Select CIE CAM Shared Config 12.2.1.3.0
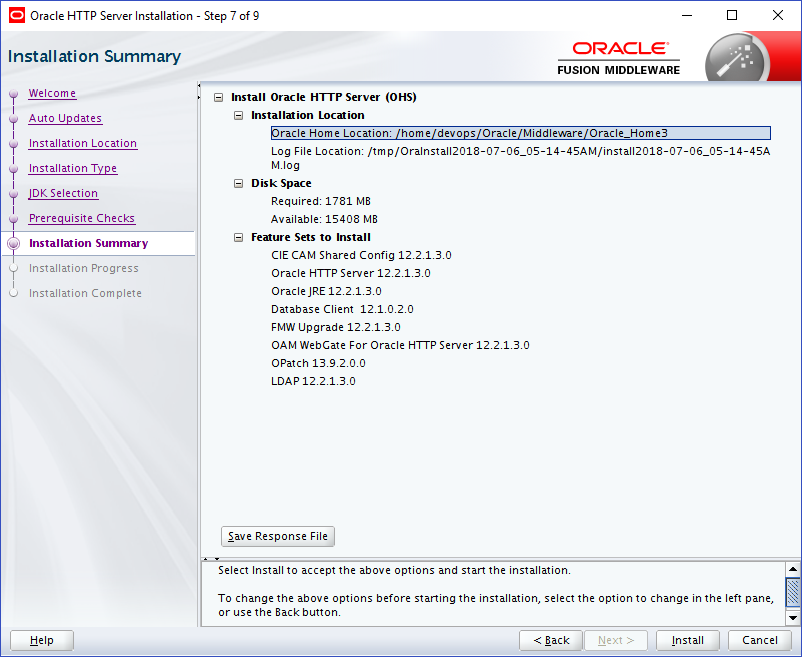 [361, 255]
